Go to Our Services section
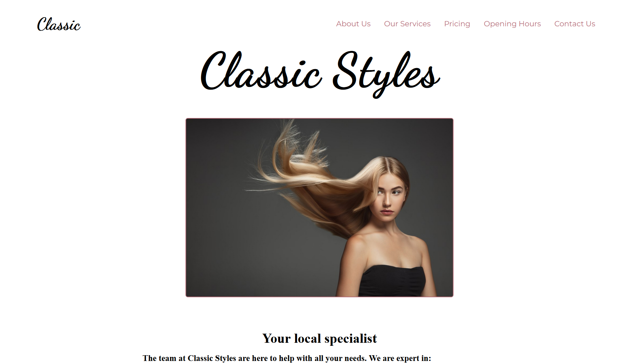The image size is (638, 364). tap(407, 24)
